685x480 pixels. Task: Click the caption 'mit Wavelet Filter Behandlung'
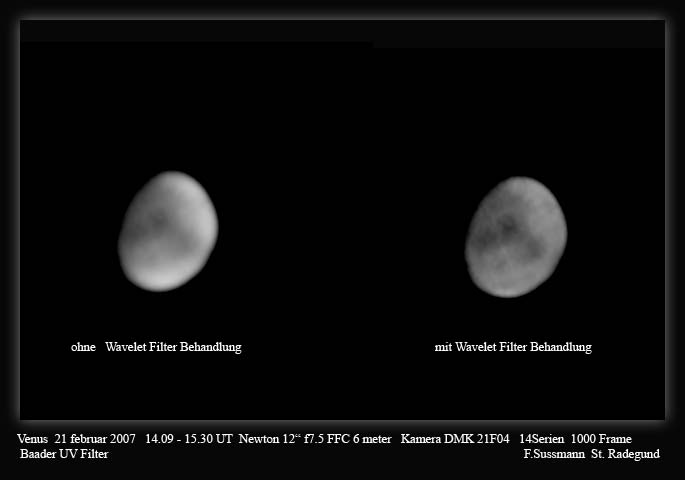pyautogui.click(x=513, y=347)
